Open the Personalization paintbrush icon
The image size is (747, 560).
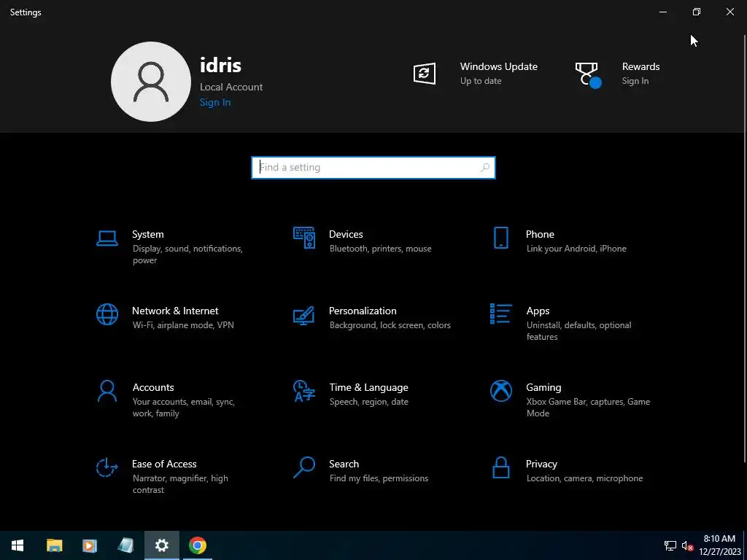tap(304, 315)
